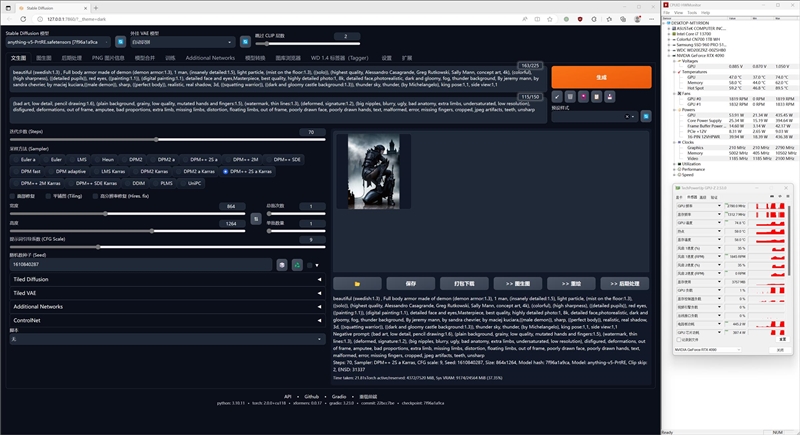This screenshot has width=800, height=435.
Task: Switch to the Additional Networks tab
Action: tap(210, 58)
